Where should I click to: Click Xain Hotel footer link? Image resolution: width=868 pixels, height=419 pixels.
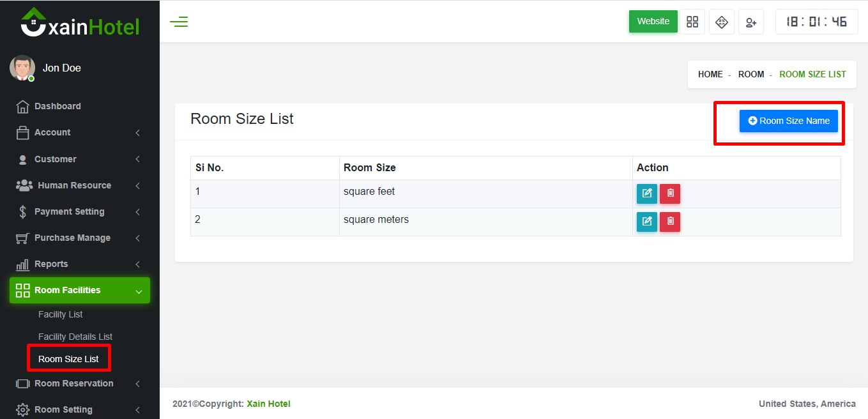[268, 404]
